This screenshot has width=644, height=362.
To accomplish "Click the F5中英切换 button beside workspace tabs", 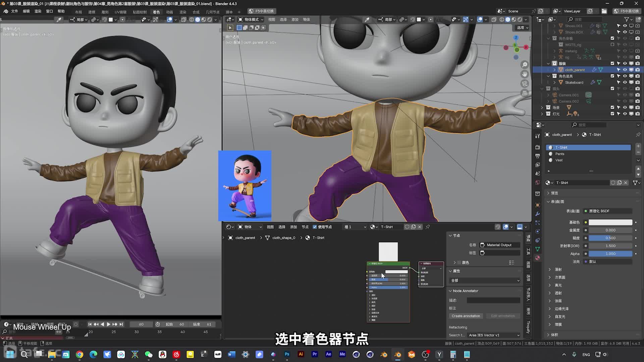I will pos(261,11).
